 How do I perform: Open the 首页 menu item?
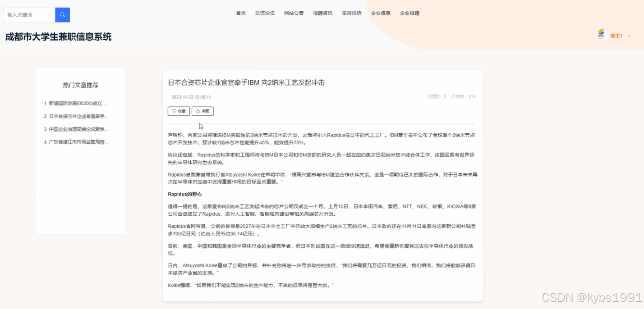click(241, 13)
